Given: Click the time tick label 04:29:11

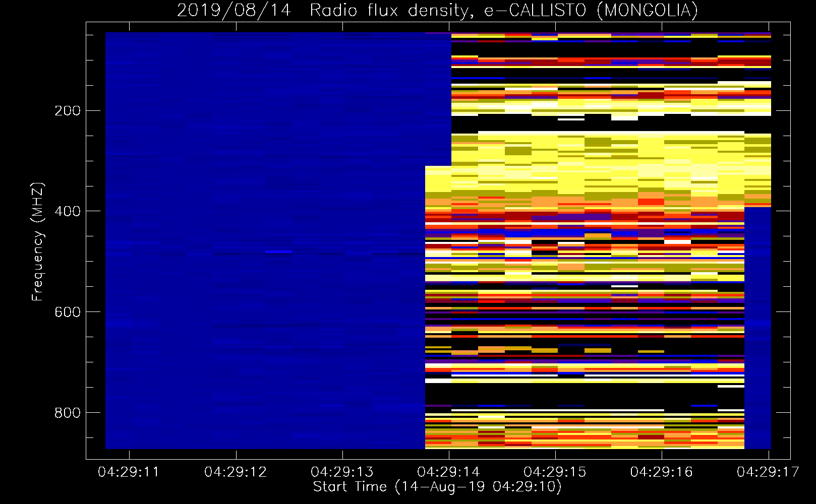Looking at the screenshot, I should [129, 472].
